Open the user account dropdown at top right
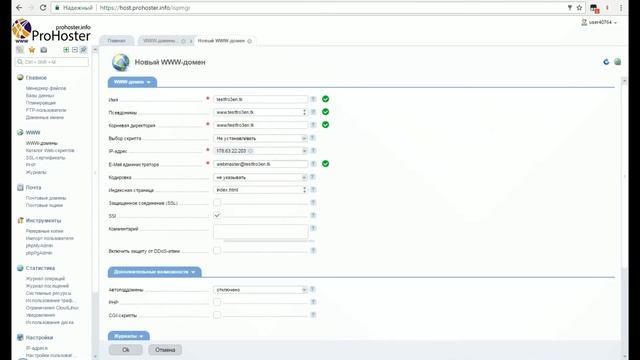The height and width of the screenshot is (360, 640). click(x=599, y=22)
